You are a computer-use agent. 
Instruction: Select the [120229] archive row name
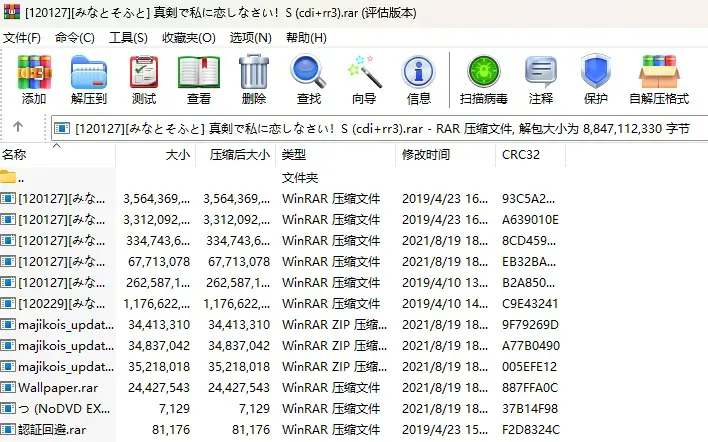point(61,303)
